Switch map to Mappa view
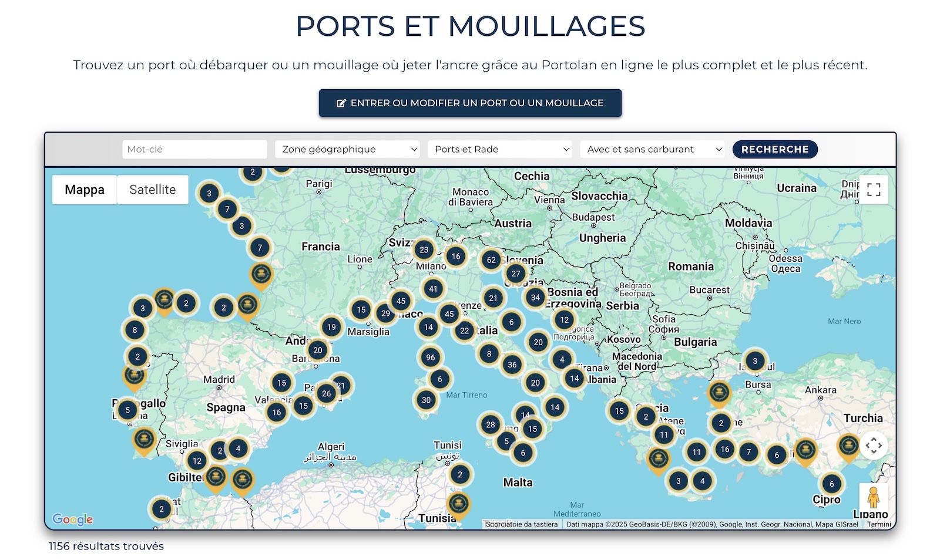 [85, 190]
